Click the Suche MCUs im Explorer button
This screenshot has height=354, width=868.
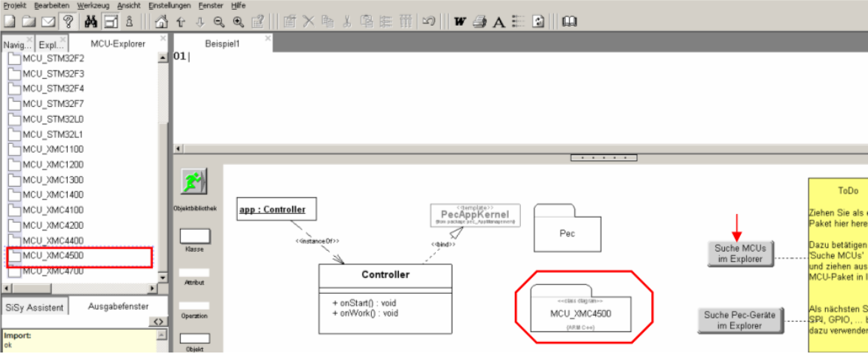[x=741, y=253]
